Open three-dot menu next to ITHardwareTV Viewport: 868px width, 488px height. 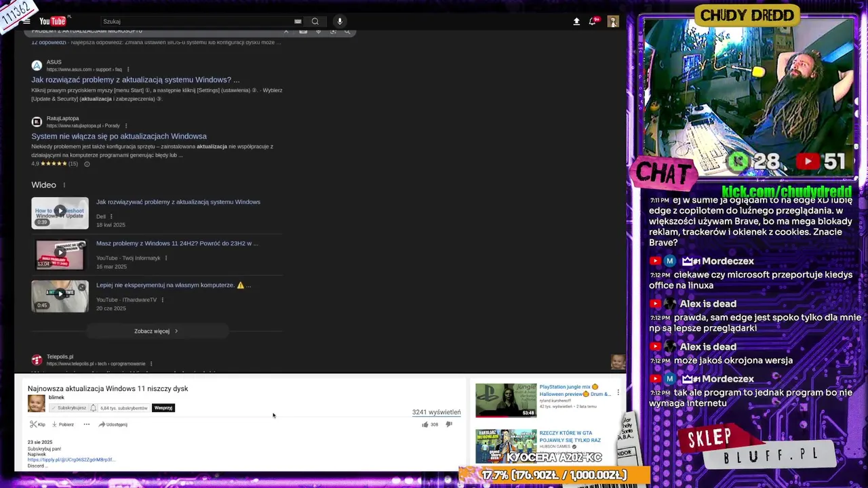tap(162, 300)
